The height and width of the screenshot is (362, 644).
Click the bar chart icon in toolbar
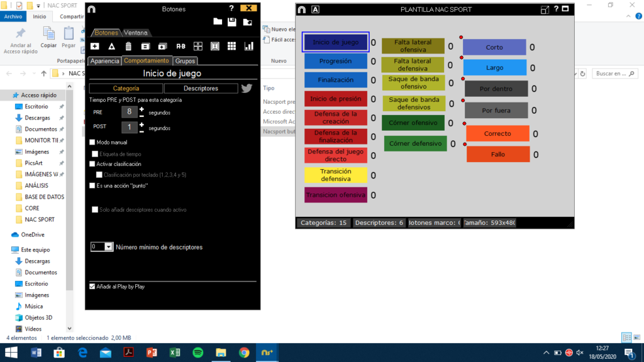click(248, 46)
